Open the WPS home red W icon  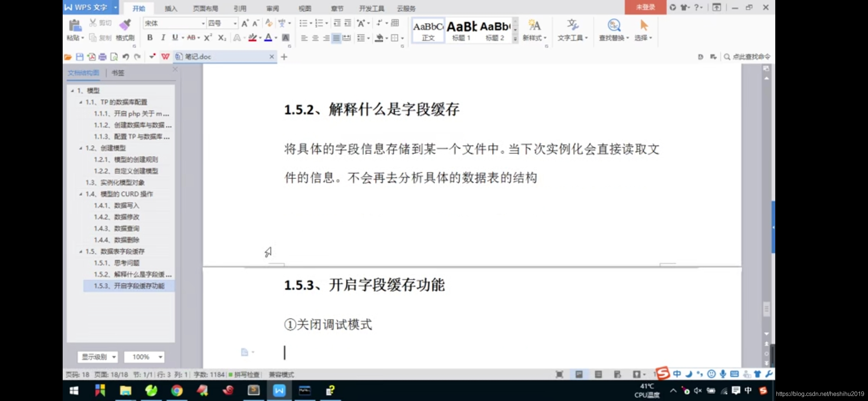tap(165, 56)
